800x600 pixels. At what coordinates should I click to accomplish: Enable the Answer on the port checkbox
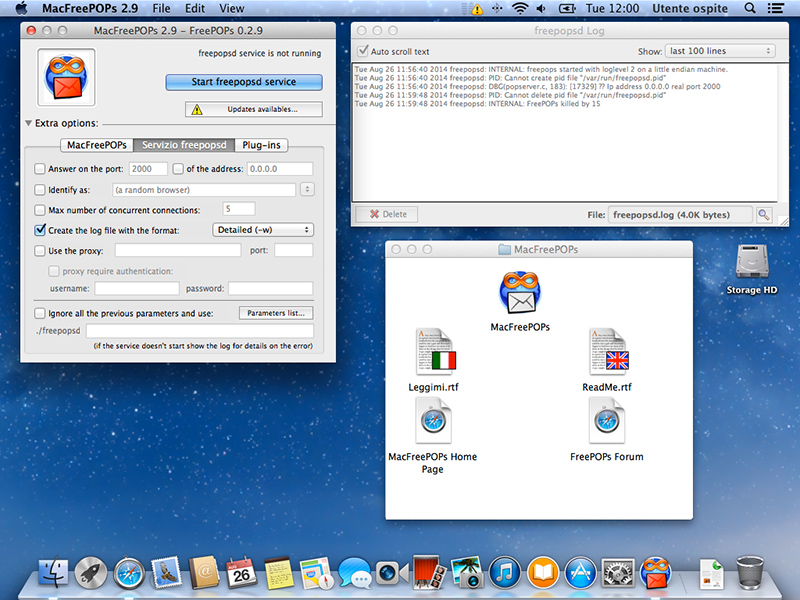click(x=39, y=168)
